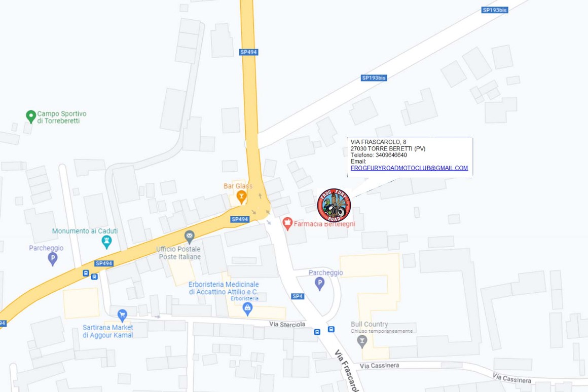Select the Bar Glass cocktail pin
Screen dimensions: 588x392
click(x=241, y=197)
